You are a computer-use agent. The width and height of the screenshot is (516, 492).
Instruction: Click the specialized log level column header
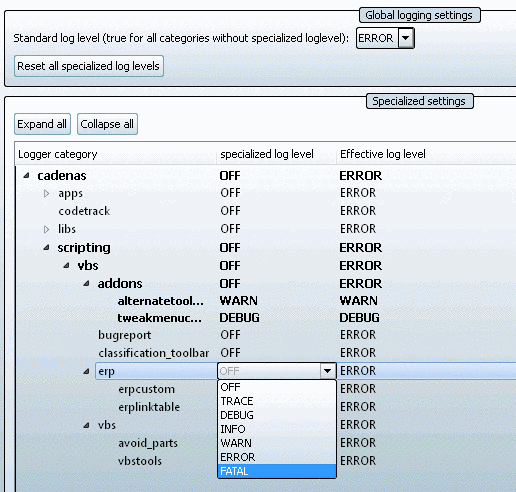coord(276,154)
